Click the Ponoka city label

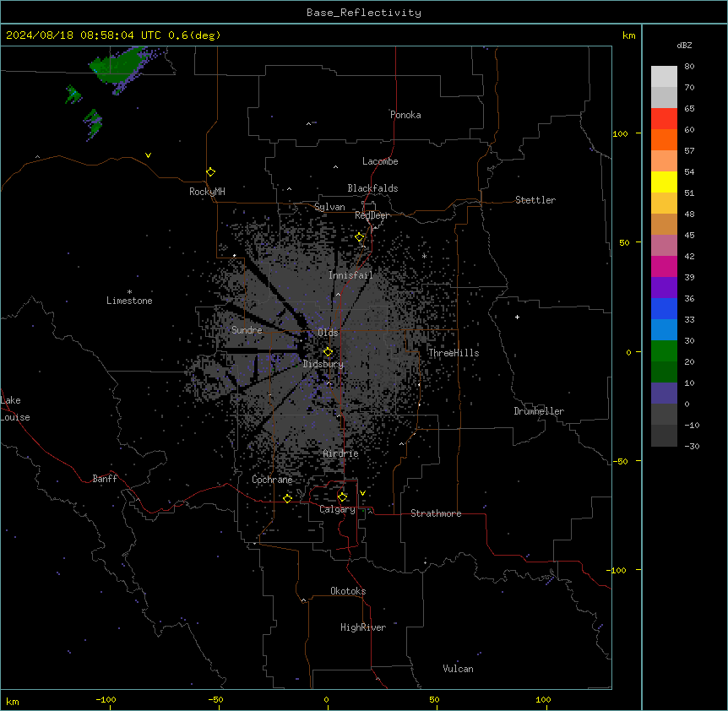[x=405, y=115]
